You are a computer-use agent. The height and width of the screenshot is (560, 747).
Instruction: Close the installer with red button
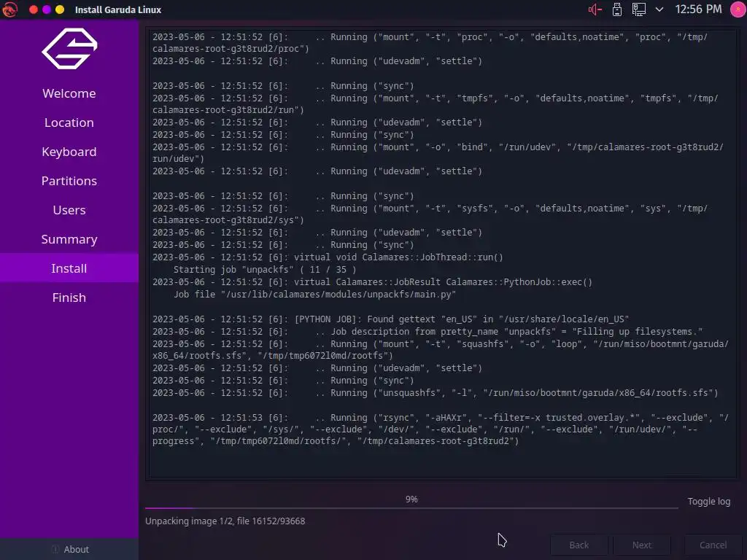[34, 9]
